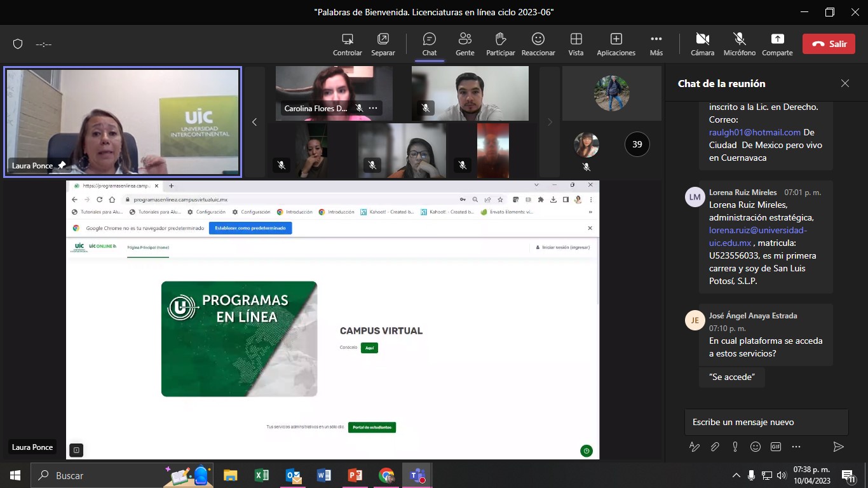Raise hand with the Participar button
This screenshot has width=868, height=488.
tap(501, 44)
